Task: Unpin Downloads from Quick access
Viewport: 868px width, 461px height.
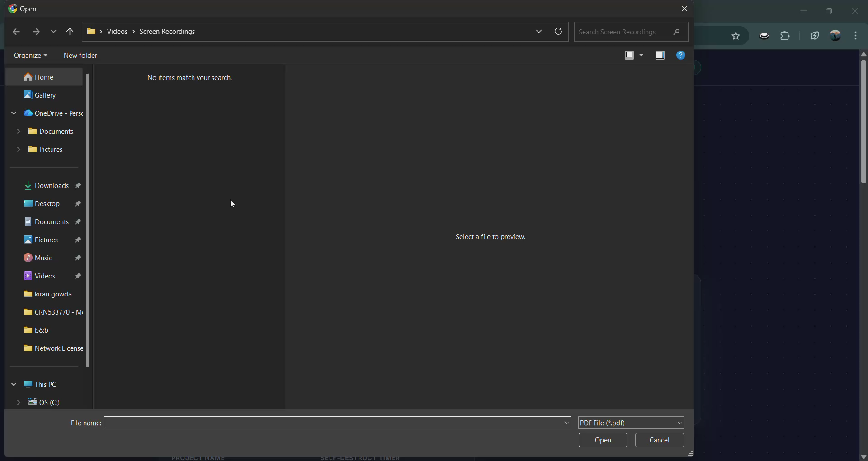Action: (x=78, y=185)
